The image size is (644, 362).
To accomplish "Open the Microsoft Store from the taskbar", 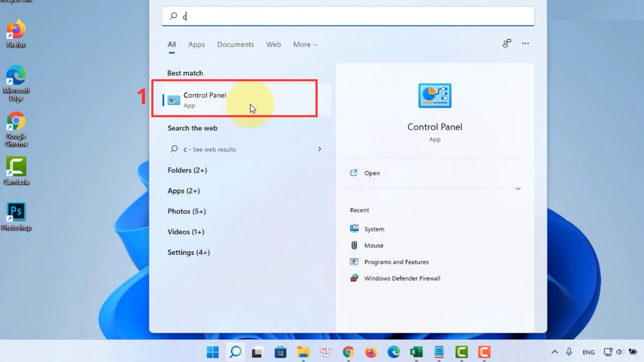I will pos(280,352).
